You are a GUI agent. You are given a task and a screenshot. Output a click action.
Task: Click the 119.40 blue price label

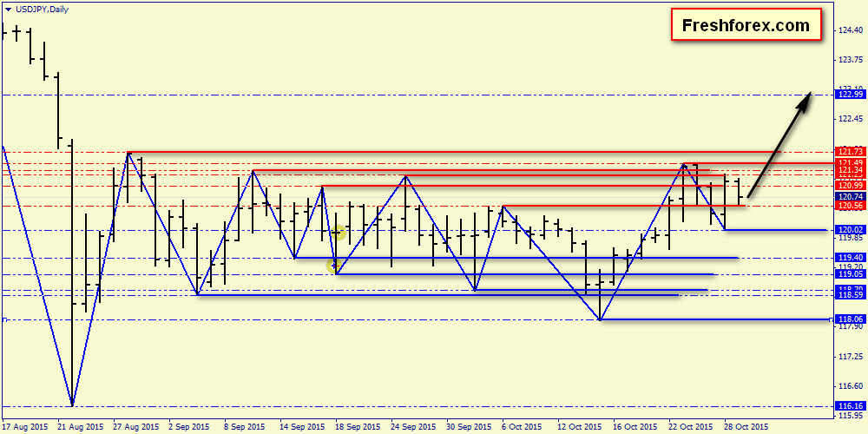[x=850, y=258]
